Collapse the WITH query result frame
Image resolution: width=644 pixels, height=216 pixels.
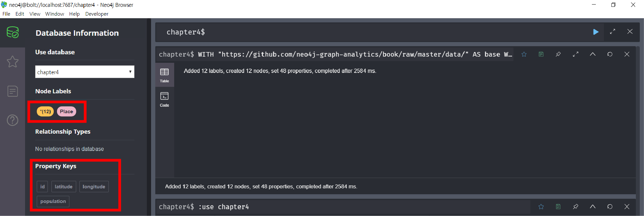(x=593, y=54)
